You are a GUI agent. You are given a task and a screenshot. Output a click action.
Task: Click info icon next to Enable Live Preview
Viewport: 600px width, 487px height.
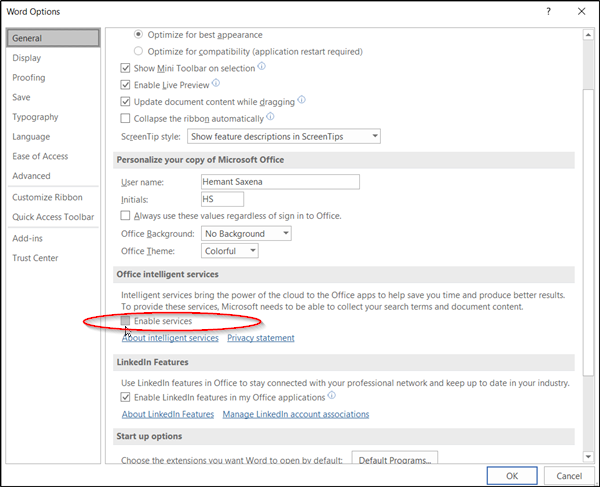tap(216, 83)
